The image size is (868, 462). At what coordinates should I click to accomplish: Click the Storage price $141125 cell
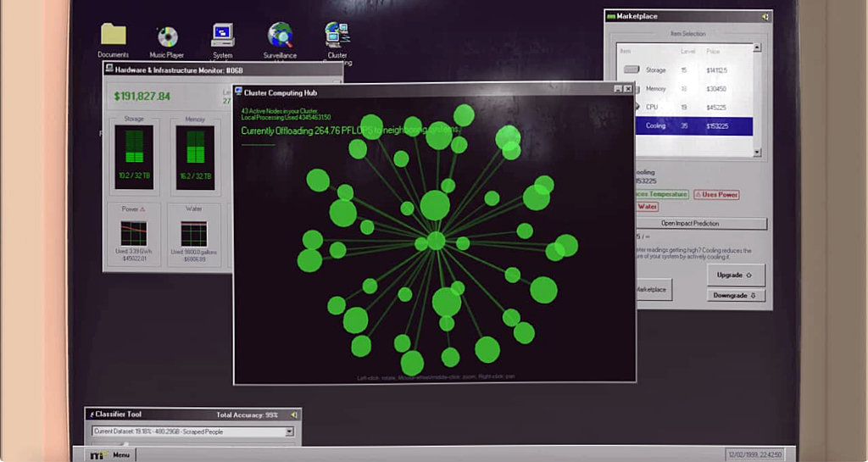(x=717, y=70)
